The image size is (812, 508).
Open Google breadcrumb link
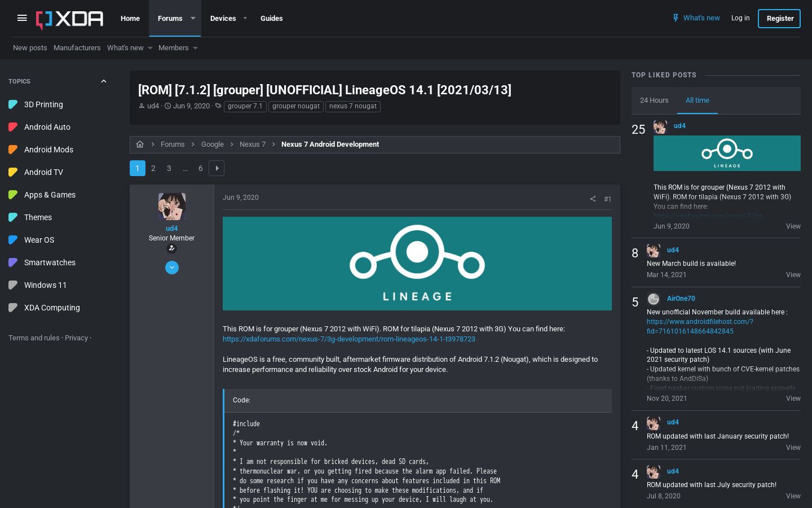tap(213, 144)
